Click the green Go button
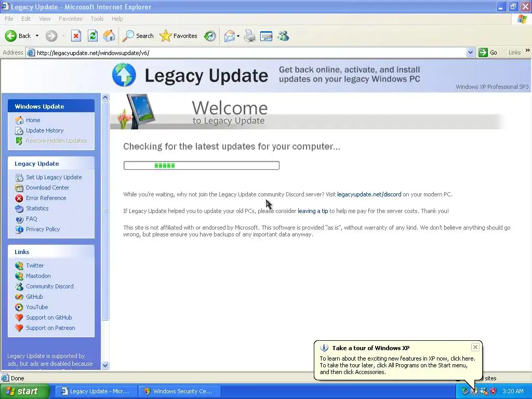 488,52
